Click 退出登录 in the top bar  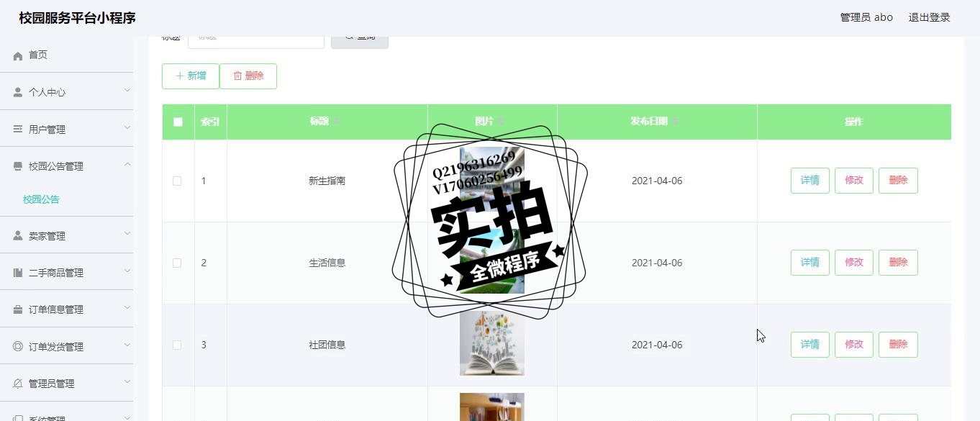point(929,17)
